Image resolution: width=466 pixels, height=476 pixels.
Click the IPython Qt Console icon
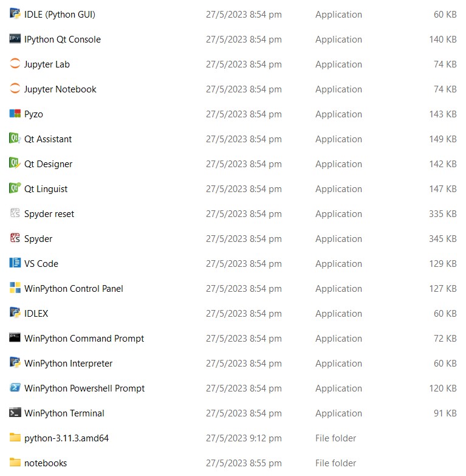click(x=15, y=38)
